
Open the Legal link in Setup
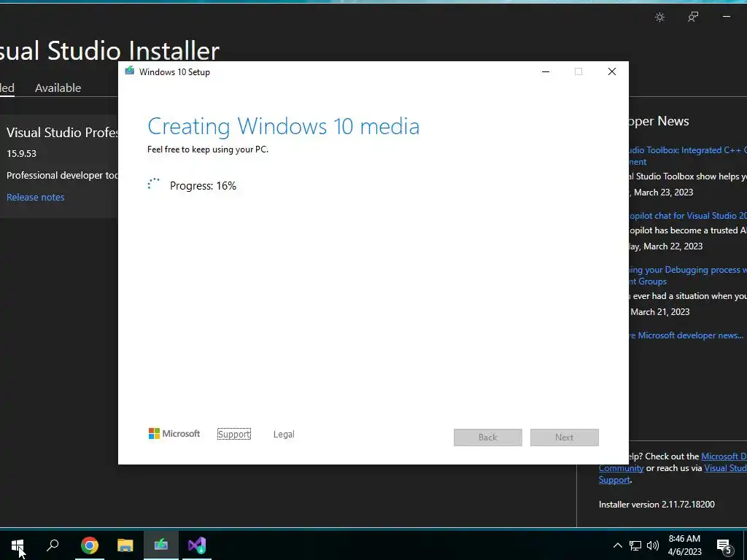coord(284,435)
